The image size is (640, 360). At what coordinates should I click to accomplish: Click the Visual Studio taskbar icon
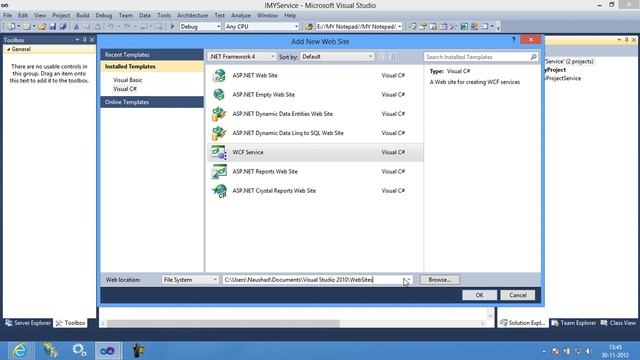point(108,350)
